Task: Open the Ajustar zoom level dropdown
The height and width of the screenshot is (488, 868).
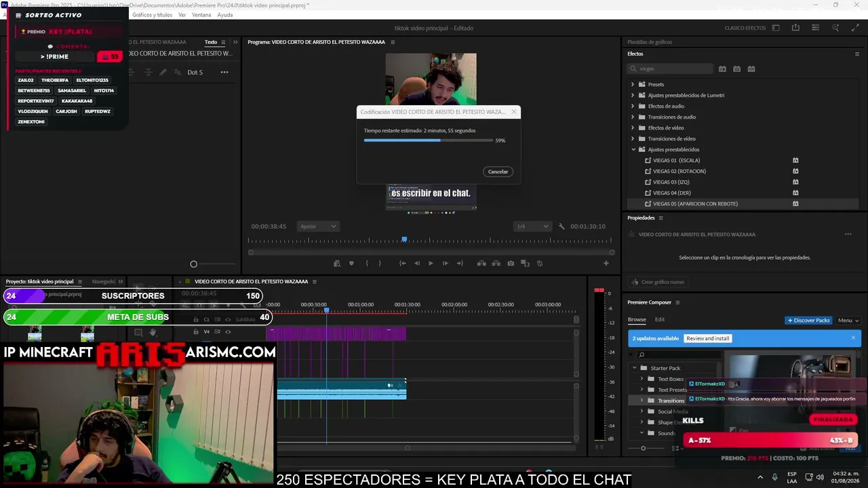Action: (317, 226)
